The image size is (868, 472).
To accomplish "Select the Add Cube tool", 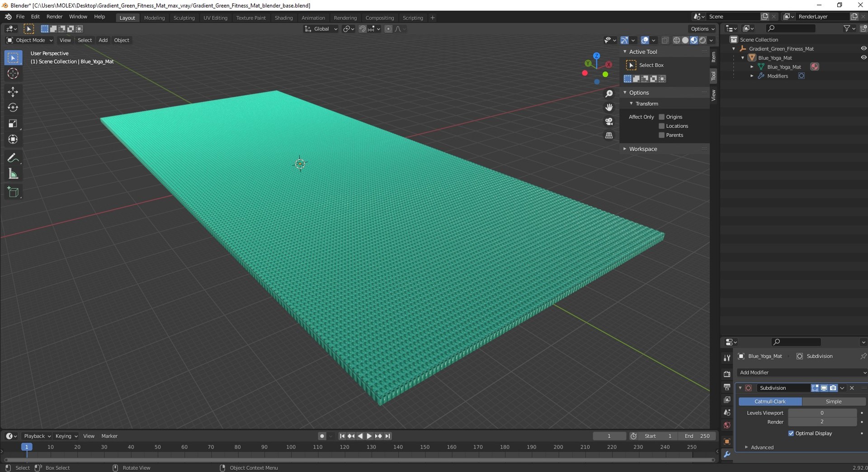I will coord(13,192).
